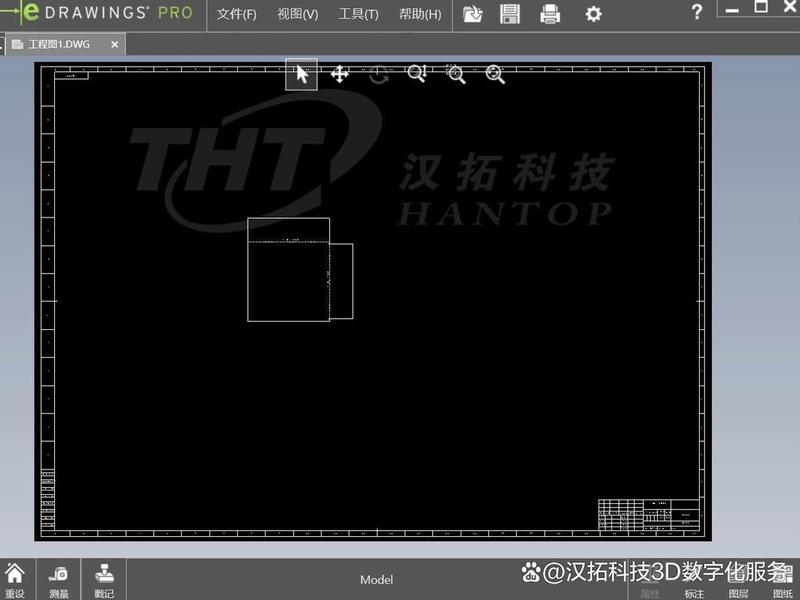The width and height of the screenshot is (800, 600).
Task: Open the 图纸 sheets panel
Action: (x=782, y=593)
